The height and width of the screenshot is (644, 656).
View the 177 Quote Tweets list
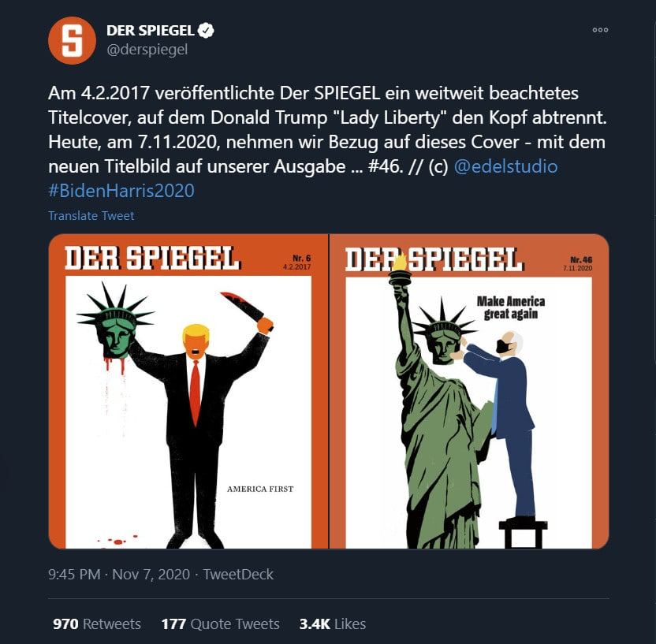[221, 624]
